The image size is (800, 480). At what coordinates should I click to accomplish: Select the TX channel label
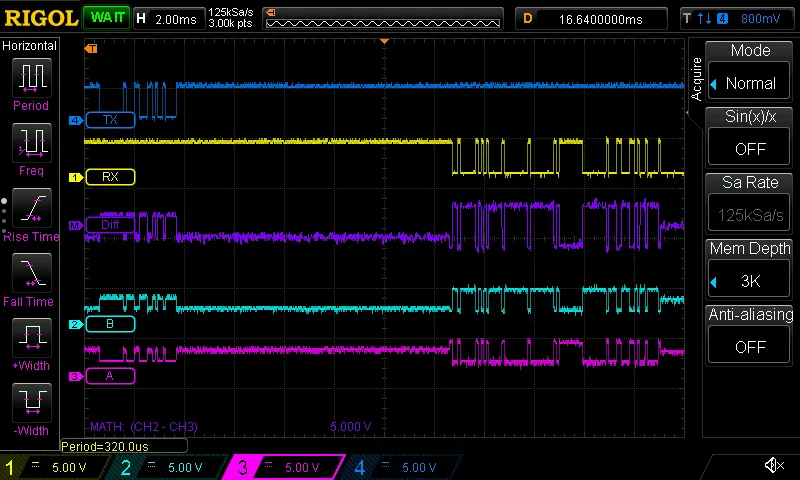tap(110, 120)
